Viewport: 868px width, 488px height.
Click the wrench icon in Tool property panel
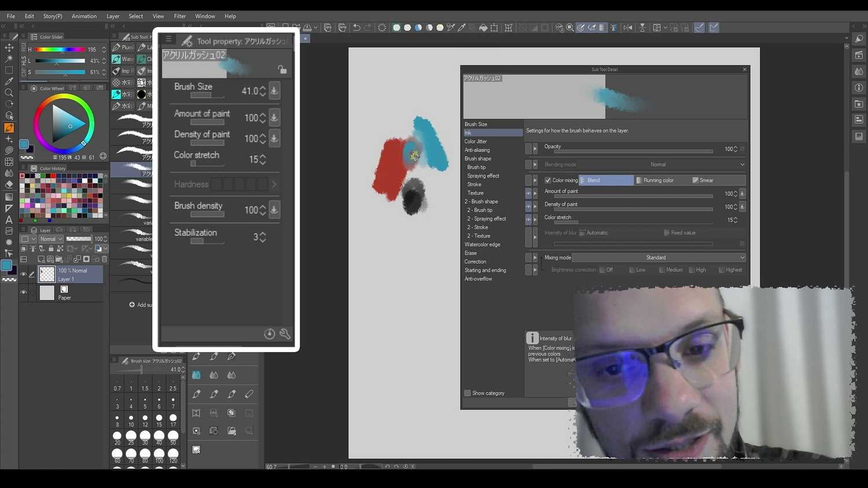click(285, 334)
